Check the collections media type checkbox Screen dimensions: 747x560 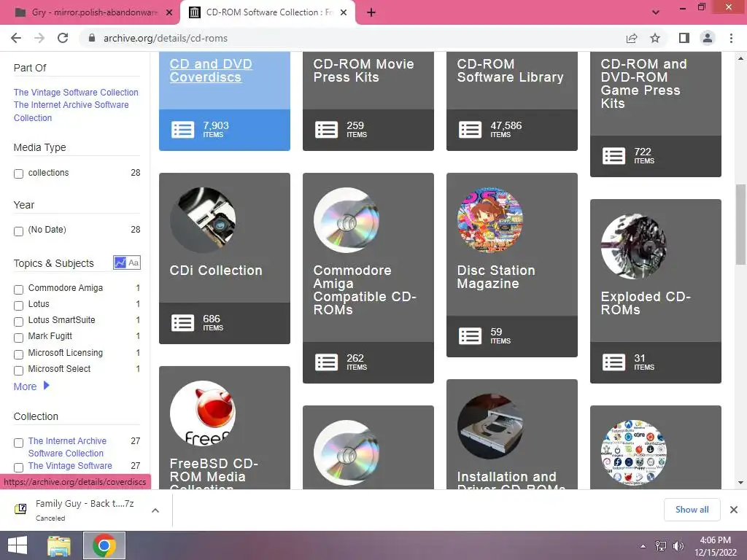coord(18,174)
